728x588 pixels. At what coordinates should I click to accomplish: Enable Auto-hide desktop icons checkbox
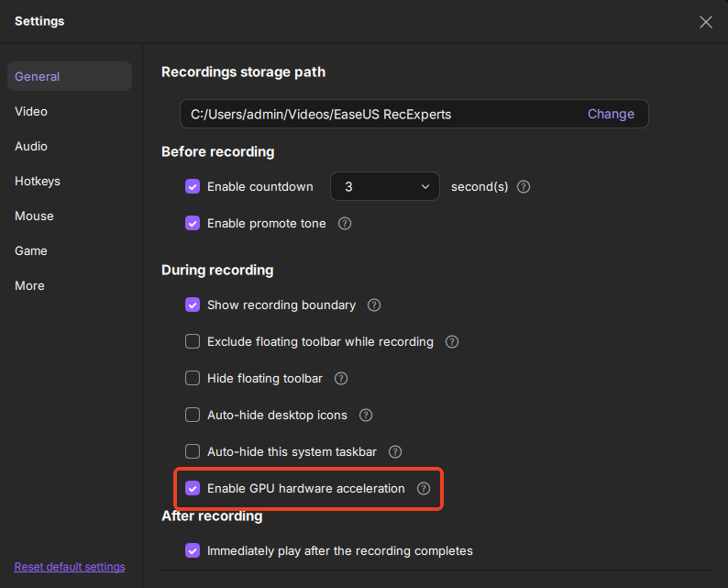(x=193, y=415)
